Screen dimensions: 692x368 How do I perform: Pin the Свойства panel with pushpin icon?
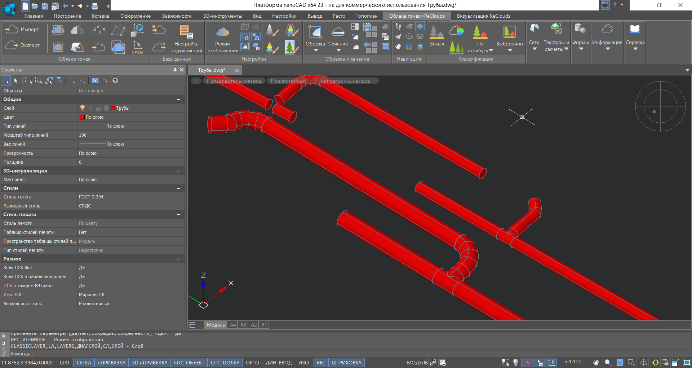pos(175,70)
